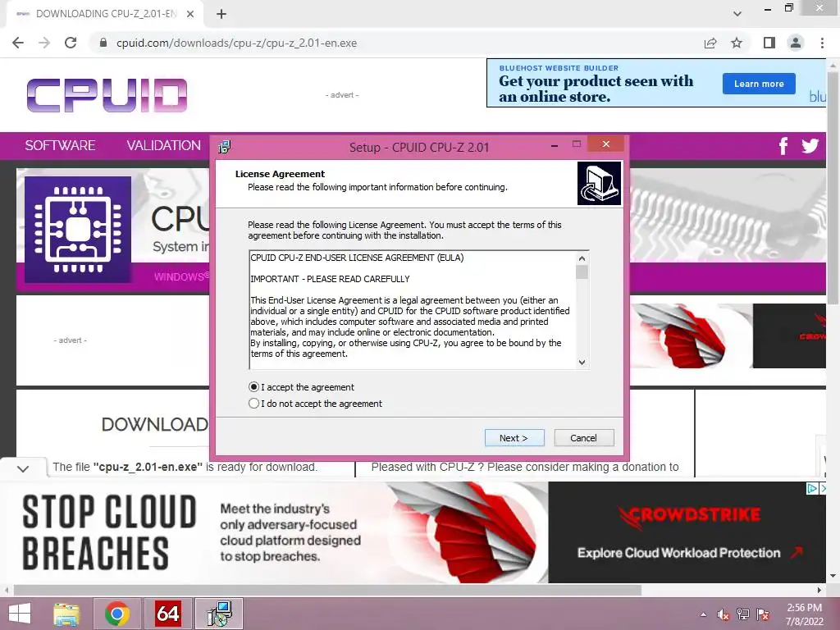Screen dimensions: 840x630
Task: Cancel the CPU-Z setup wizard
Action: (584, 438)
